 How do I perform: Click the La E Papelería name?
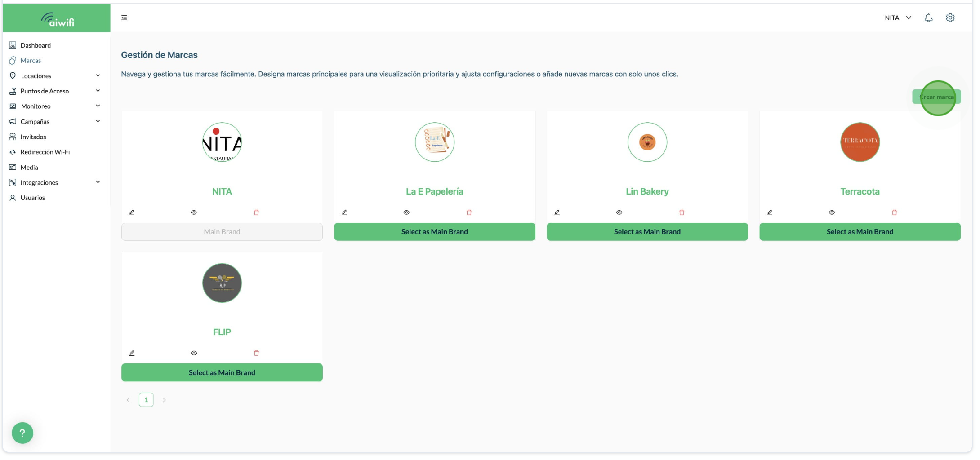pos(435,191)
